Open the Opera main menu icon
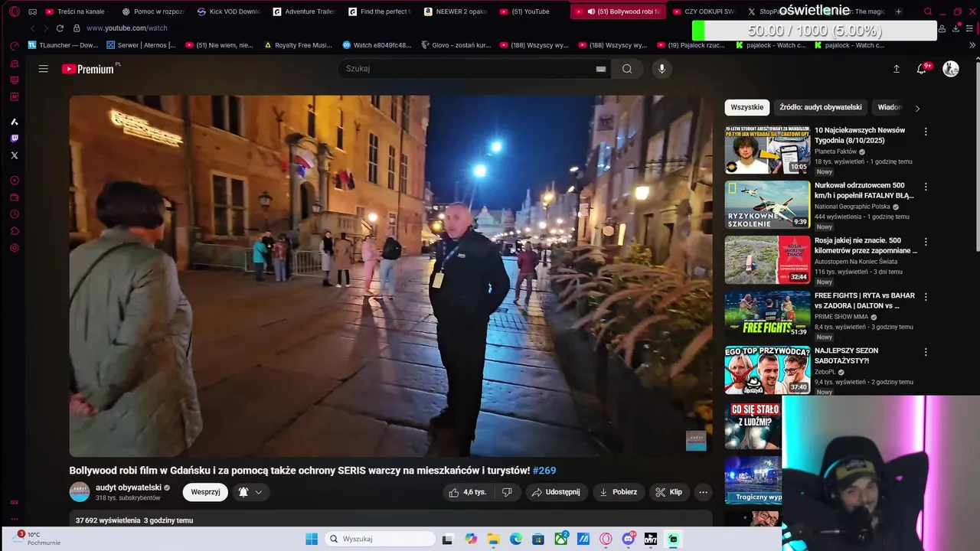 point(14,11)
